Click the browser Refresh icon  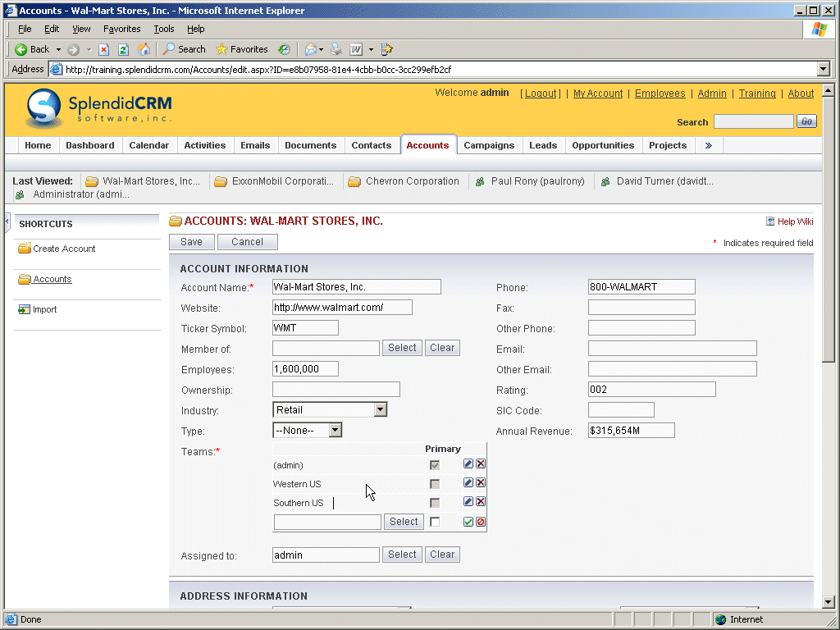124,49
